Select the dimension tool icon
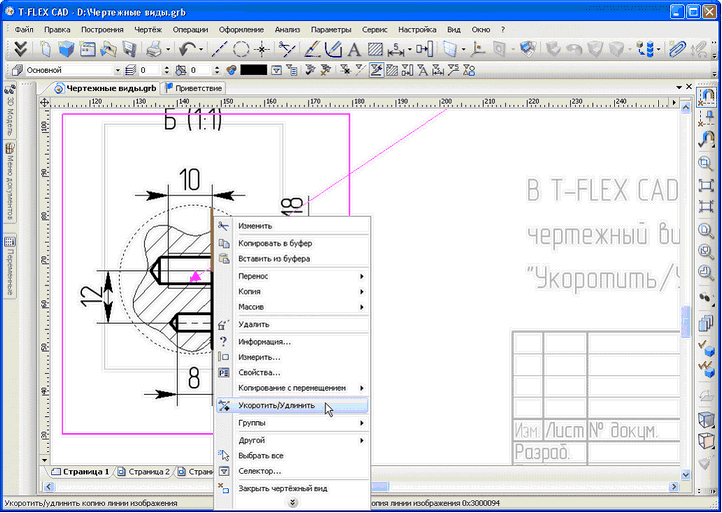The height and width of the screenshot is (513, 722). (x=395, y=49)
